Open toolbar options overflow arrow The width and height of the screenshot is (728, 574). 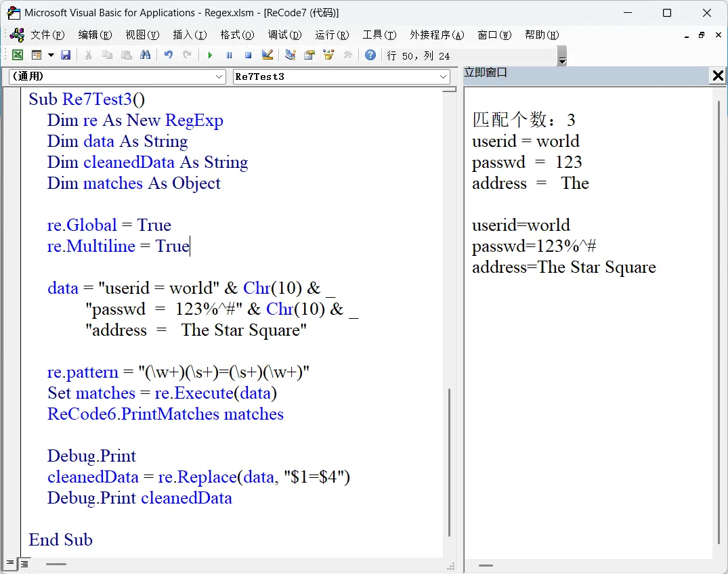562,56
